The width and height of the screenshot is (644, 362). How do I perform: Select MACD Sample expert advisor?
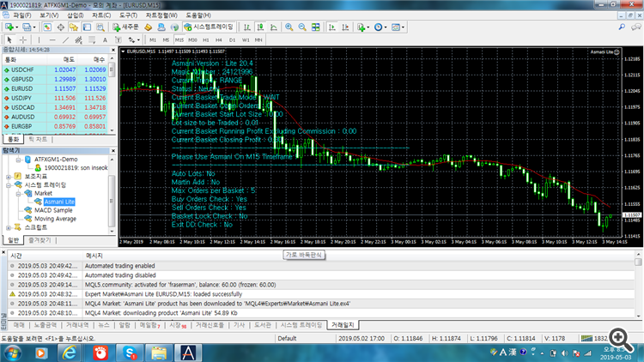pyautogui.click(x=53, y=210)
